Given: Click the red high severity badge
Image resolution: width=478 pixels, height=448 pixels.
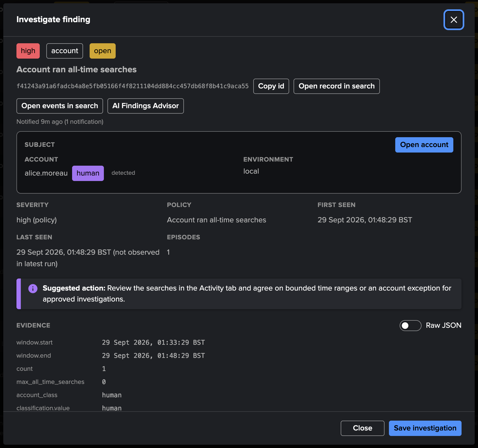Looking at the screenshot, I should coord(28,51).
